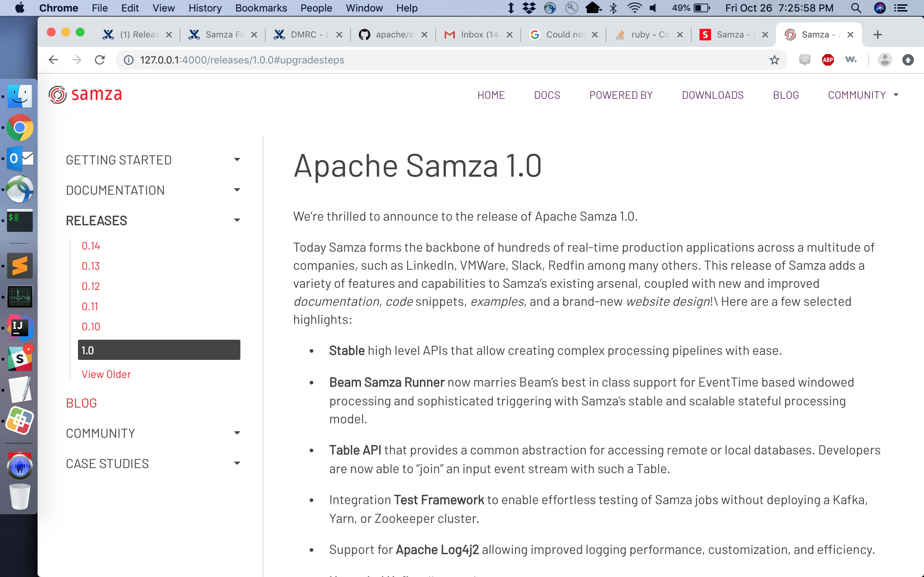Bookmark this page with star icon
This screenshot has width=924, height=577.
[x=774, y=60]
